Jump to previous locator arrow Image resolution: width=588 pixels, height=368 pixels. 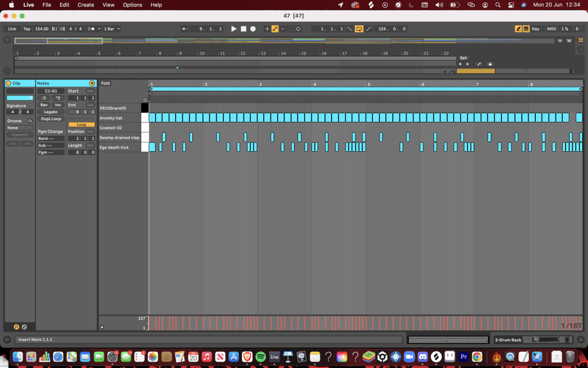pos(461,64)
